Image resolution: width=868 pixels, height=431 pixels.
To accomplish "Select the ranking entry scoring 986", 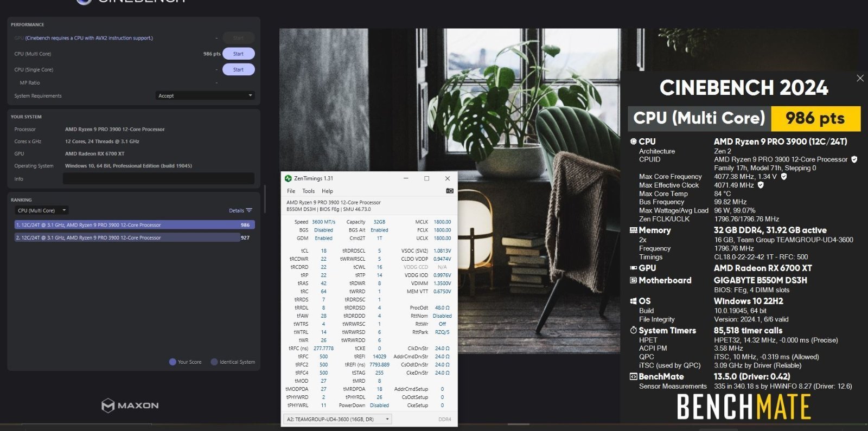I will click(x=135, y=225).
